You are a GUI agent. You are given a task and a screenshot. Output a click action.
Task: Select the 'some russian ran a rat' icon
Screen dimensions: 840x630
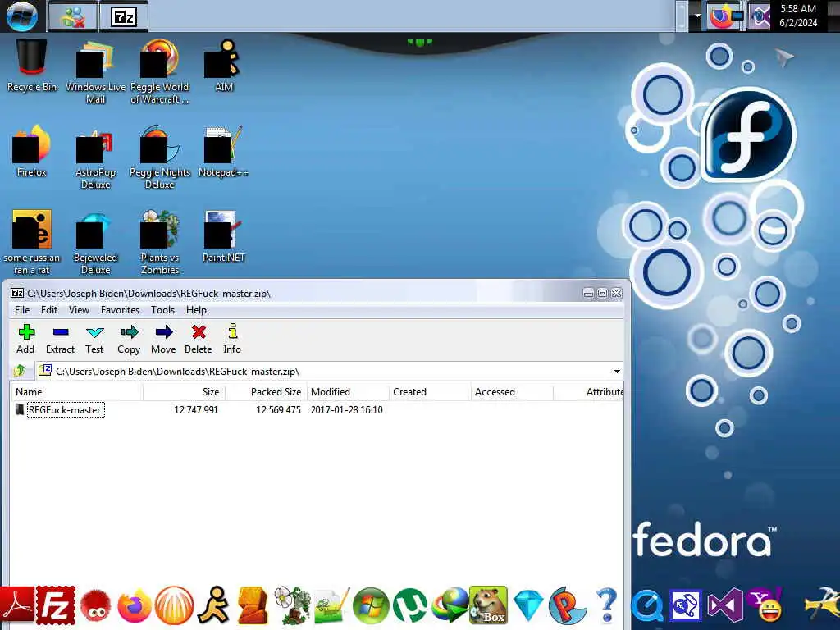tap(32, 242)
